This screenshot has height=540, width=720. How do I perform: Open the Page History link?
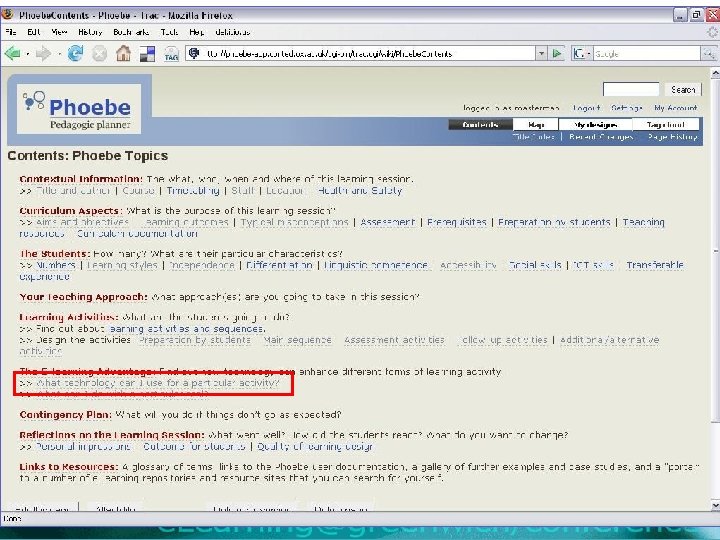coord(673,137)
